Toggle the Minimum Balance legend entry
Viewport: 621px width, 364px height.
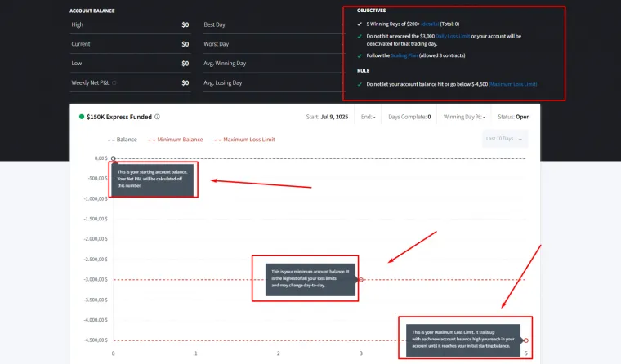click(x=176, y=140)
